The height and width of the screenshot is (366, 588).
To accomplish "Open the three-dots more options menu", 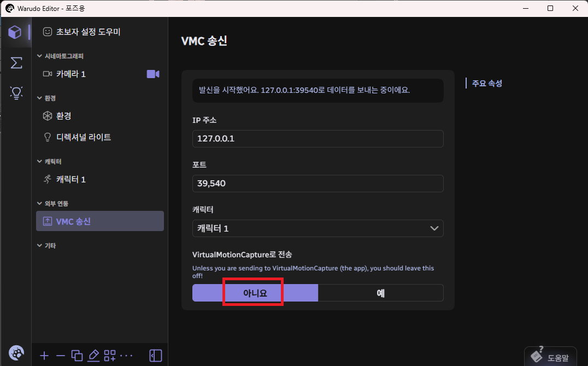I will pos(126,356).
